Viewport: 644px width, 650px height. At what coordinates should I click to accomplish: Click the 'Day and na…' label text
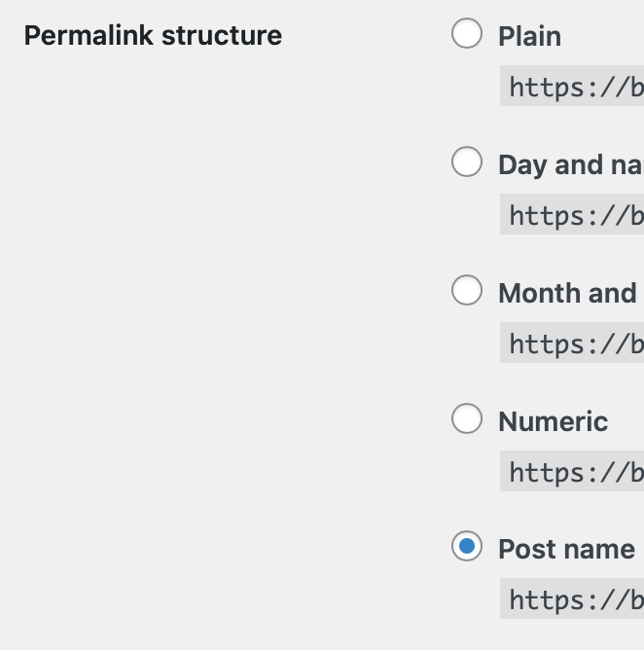[x=571, y=165]
